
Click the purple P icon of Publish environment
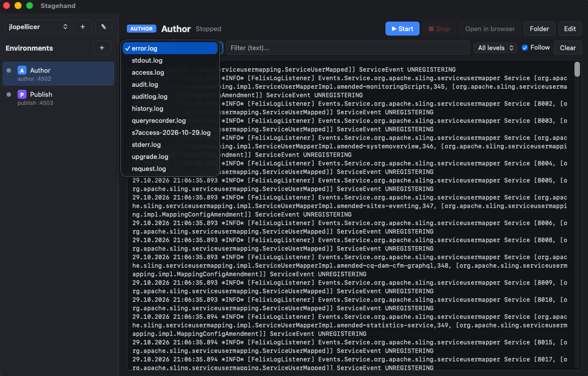point(22,94)
